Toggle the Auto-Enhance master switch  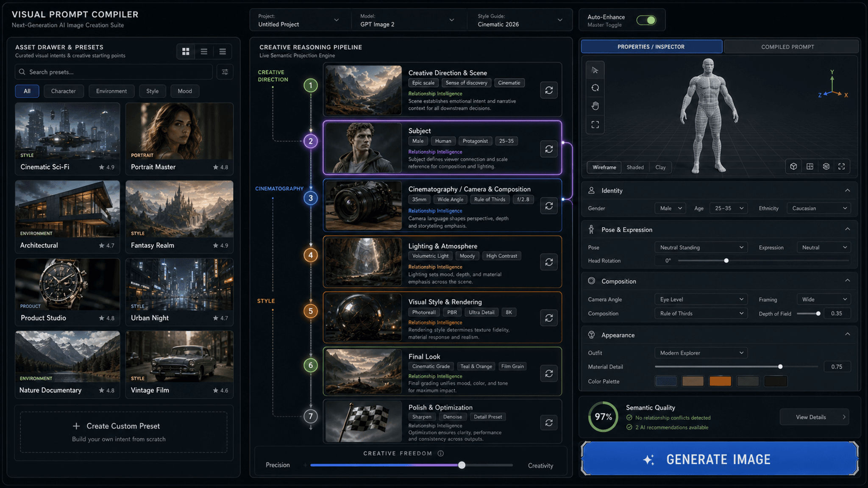646,20
